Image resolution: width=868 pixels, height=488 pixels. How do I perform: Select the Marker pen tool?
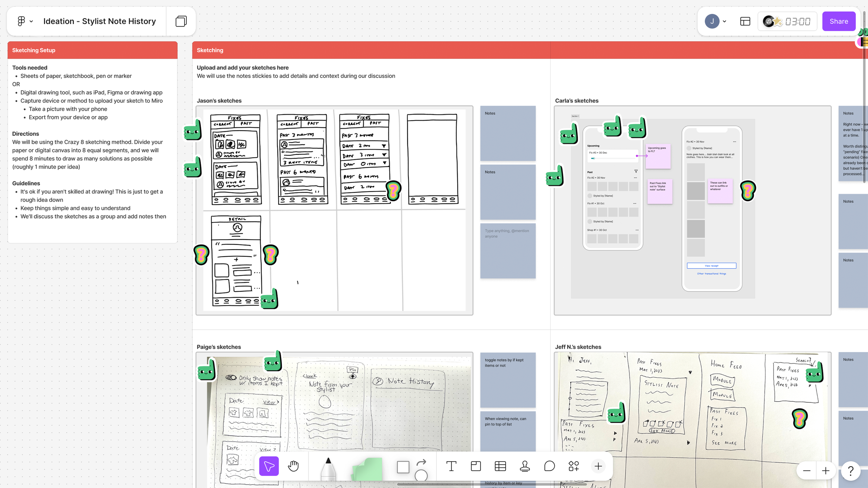328,469
